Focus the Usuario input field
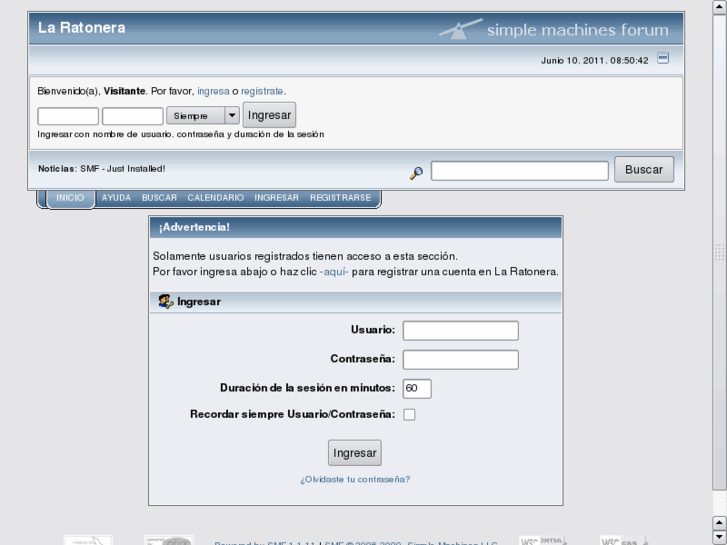The height and width of the screenshot is (545, 727). point(460,331)
